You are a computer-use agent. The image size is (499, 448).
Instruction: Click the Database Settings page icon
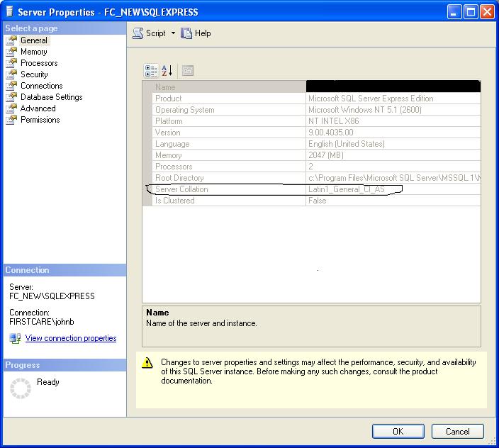point(11,96)
